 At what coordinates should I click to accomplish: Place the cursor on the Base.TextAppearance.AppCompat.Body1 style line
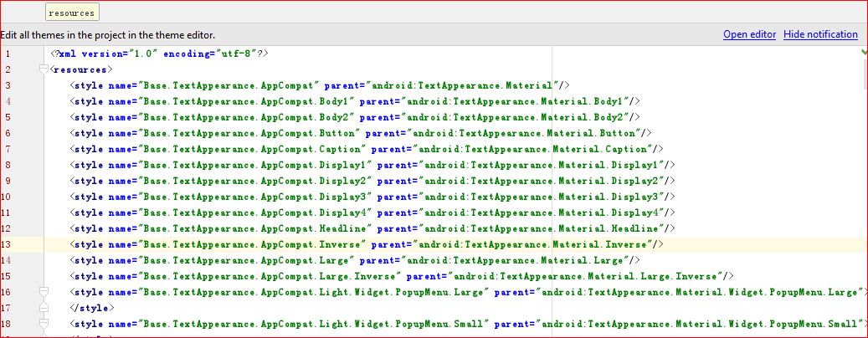[x=356, y=101]
